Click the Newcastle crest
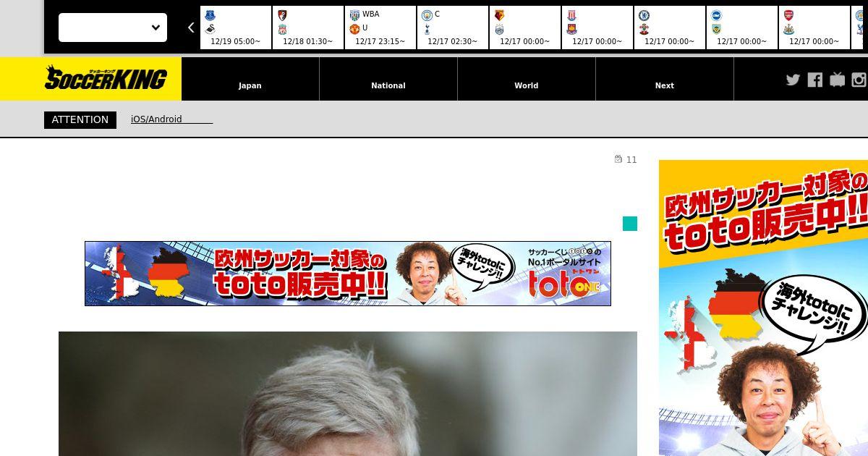868x456 pixels. click(x=788, y=29)
